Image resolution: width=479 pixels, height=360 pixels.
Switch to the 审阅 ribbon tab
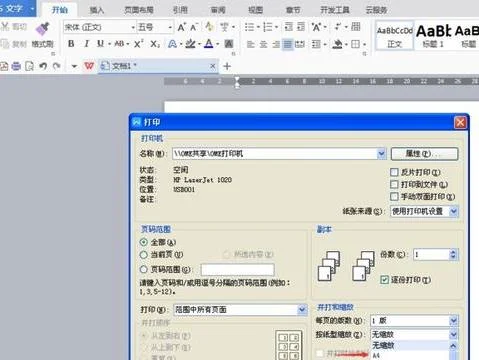click(218, 10)
